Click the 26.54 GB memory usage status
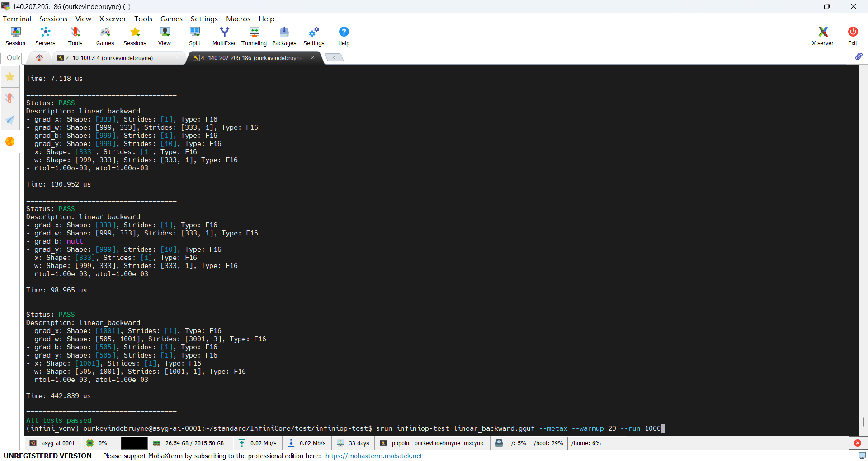 pyautogui.click(x=189, y=443)
